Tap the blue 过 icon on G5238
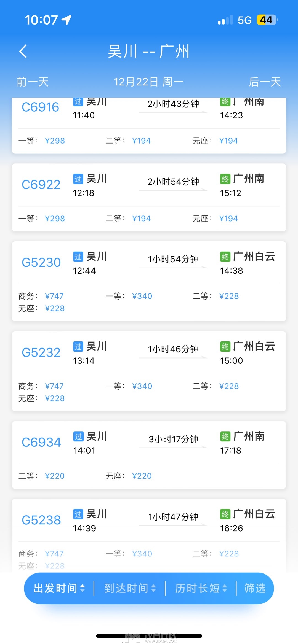The width and height of the screenshot is (298, 644). click(x=78, y=514)
